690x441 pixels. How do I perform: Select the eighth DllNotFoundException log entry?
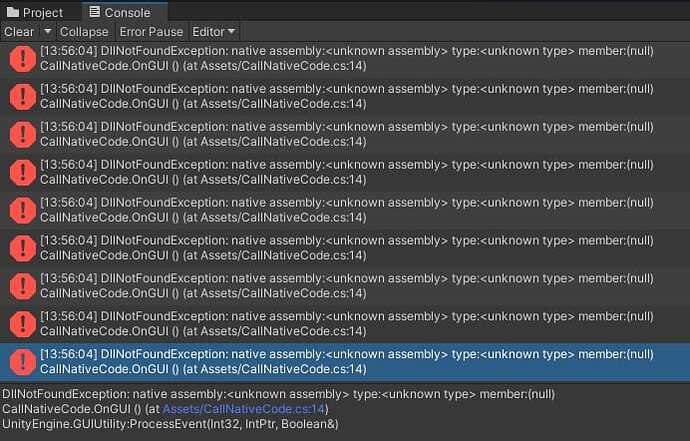click(345, 324)
